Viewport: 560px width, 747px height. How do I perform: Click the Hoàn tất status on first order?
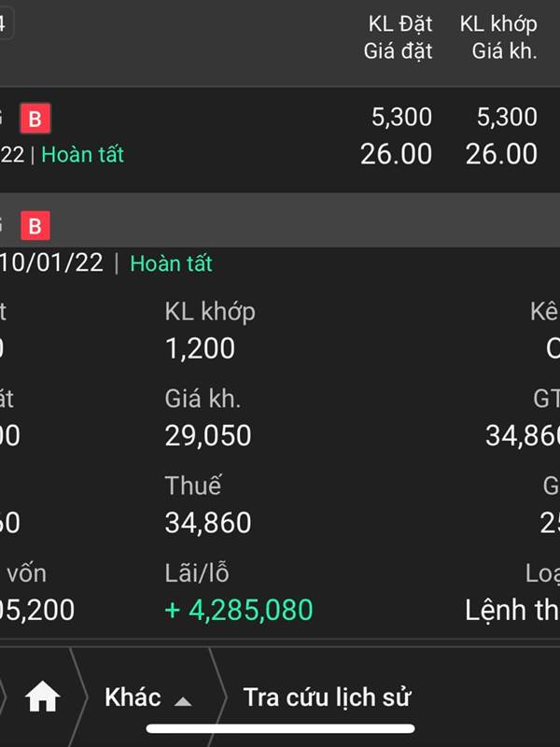click(x=82, y=154)
